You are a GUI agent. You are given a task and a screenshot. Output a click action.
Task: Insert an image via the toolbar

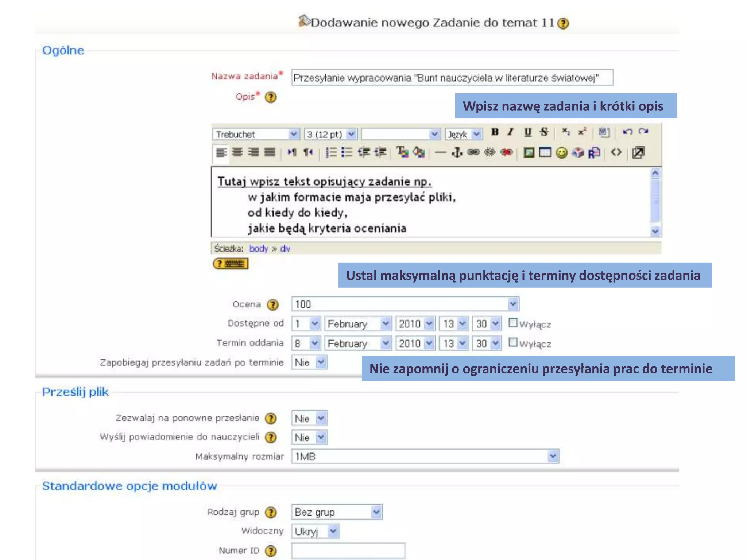(x=529, y=152)
